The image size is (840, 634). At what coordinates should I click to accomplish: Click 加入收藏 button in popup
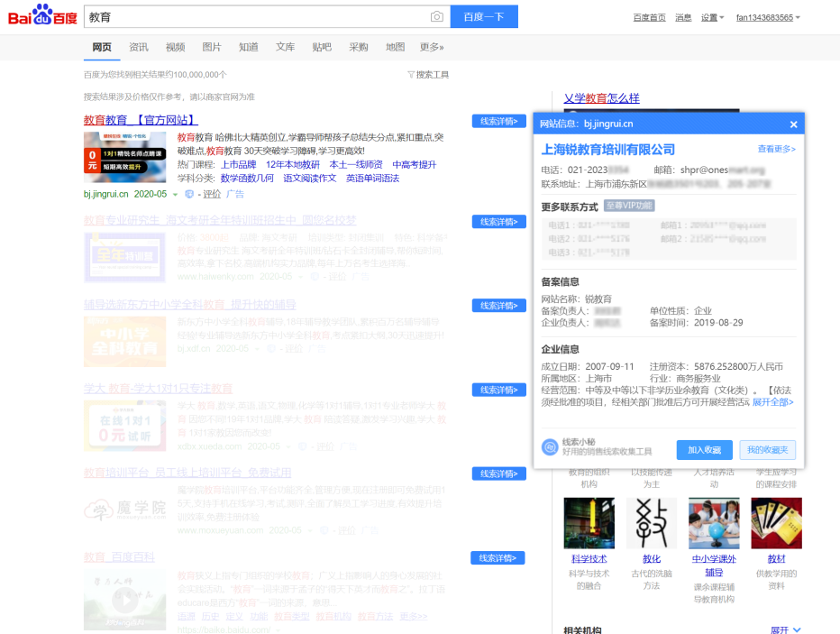coord(705,450)
